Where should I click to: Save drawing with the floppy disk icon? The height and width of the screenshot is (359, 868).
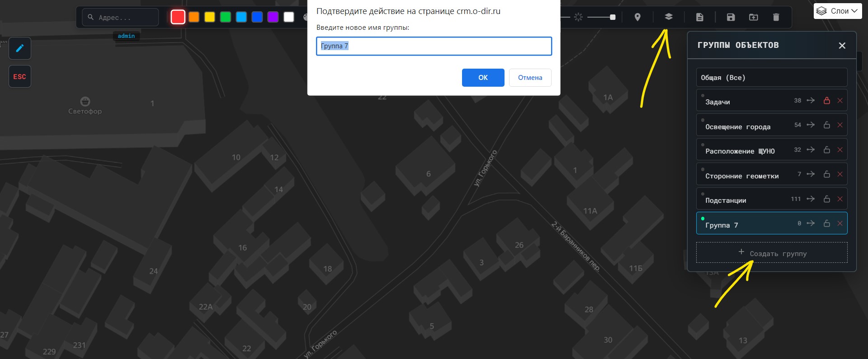point(731,17)
